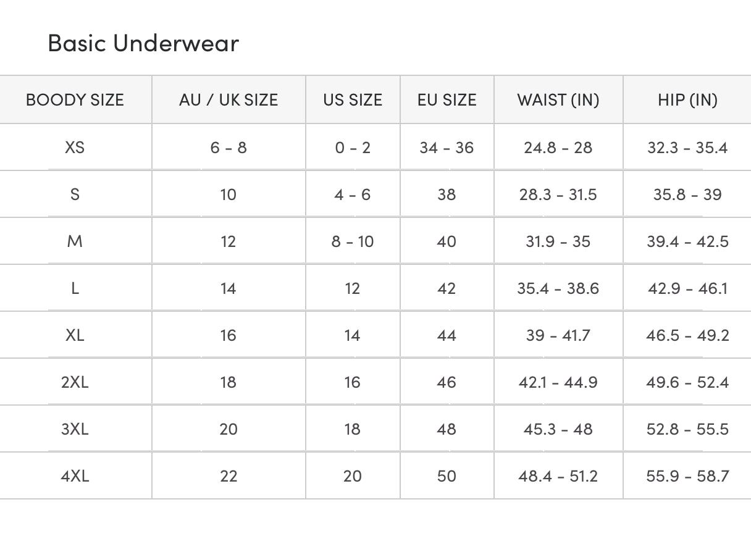Click the S size row label
This screenshot has width=751, height=560.
[75, 194]
